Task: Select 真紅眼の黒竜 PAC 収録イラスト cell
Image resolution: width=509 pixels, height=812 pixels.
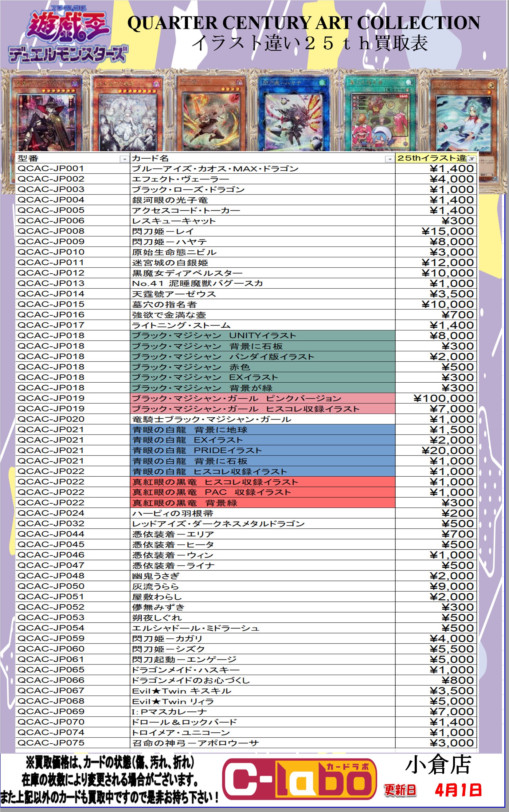Action: point(263,492)
